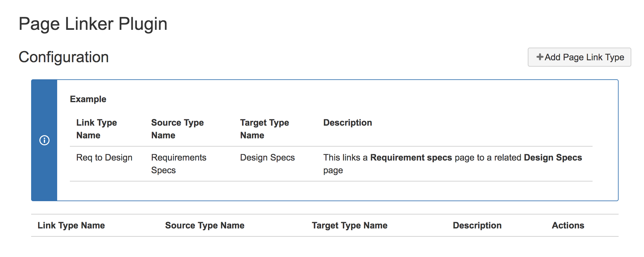
Task: Click Target Type Name header in Example table
Action: pyautogui.click(x=264, y=129)
